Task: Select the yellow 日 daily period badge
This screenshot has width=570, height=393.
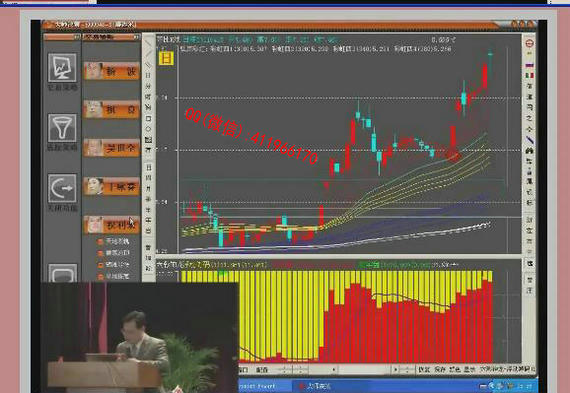Action: 166,58
